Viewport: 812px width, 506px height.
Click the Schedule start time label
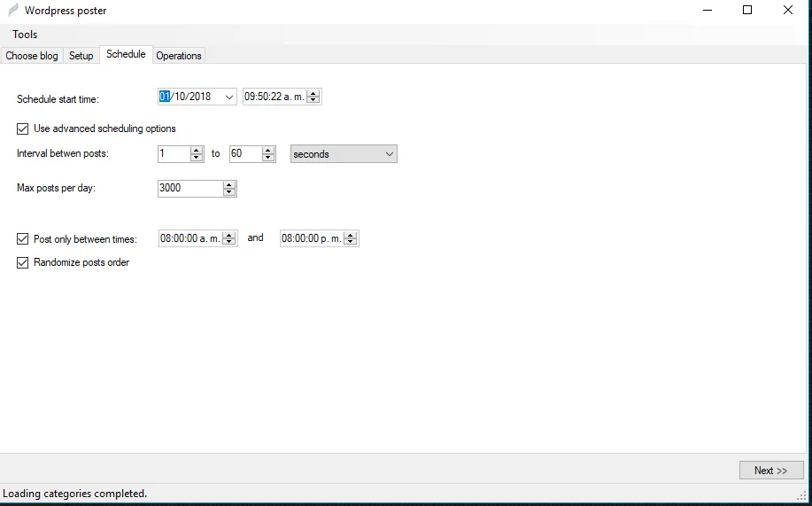58,99
